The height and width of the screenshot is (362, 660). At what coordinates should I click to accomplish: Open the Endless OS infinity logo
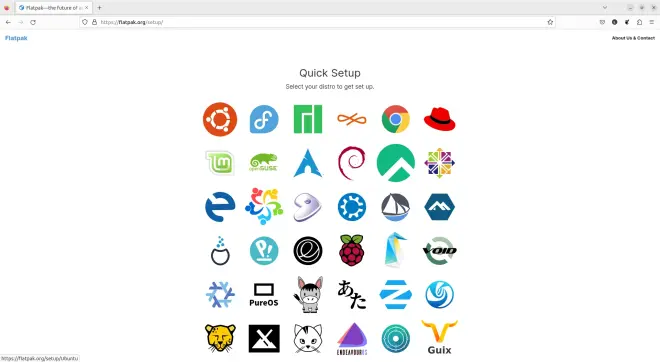click(352, 119)
